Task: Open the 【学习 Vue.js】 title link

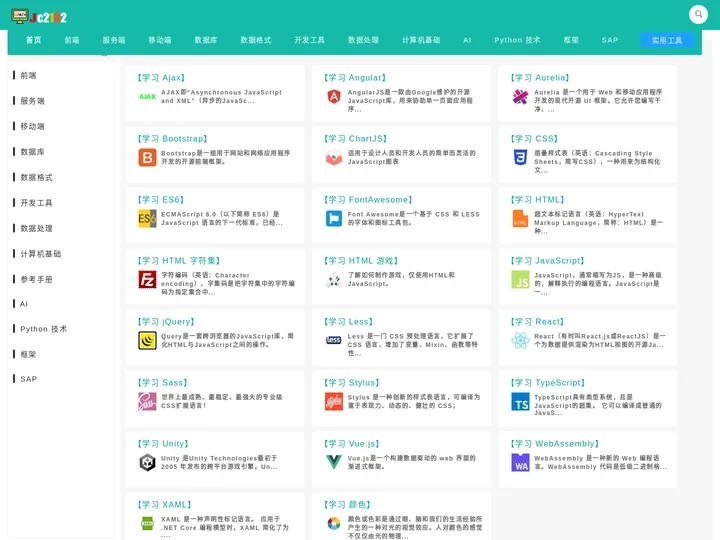Action: pos(352,444)
